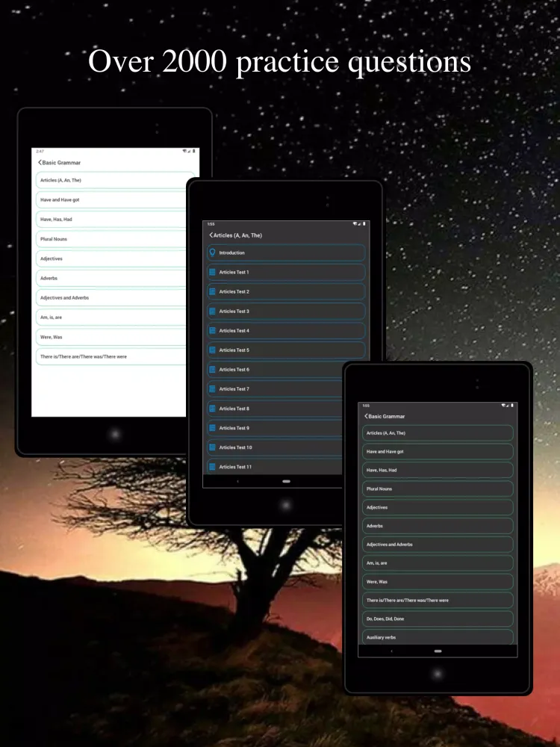Viewport: 560px width, 747px height.
Task: Click the list icon for Articles Test 4
Action: 212,331
